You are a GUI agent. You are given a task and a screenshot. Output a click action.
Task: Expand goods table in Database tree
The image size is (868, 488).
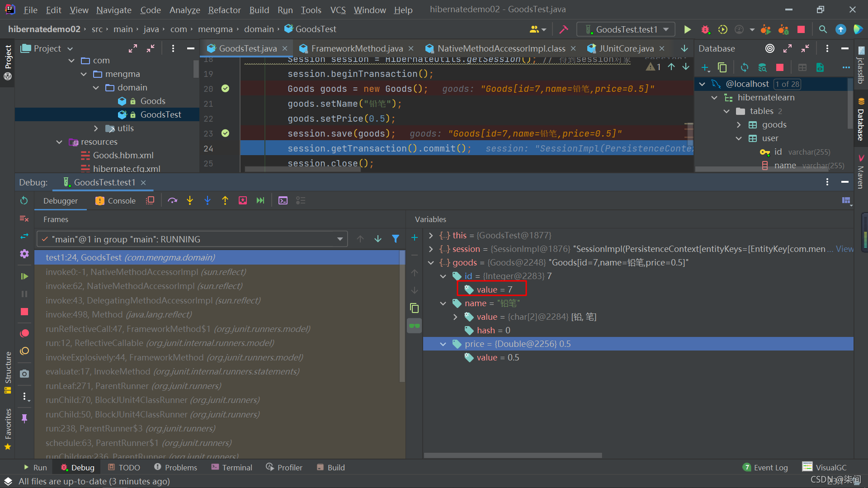coord(739,124)
